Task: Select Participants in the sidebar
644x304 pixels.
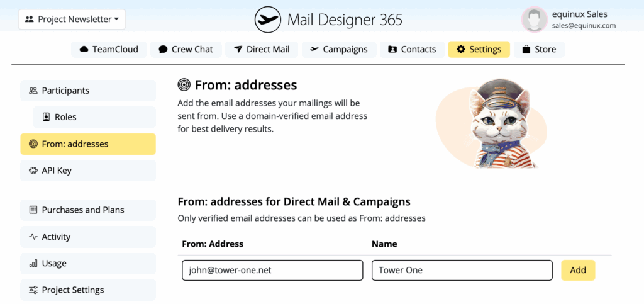Action: (87, 91)
